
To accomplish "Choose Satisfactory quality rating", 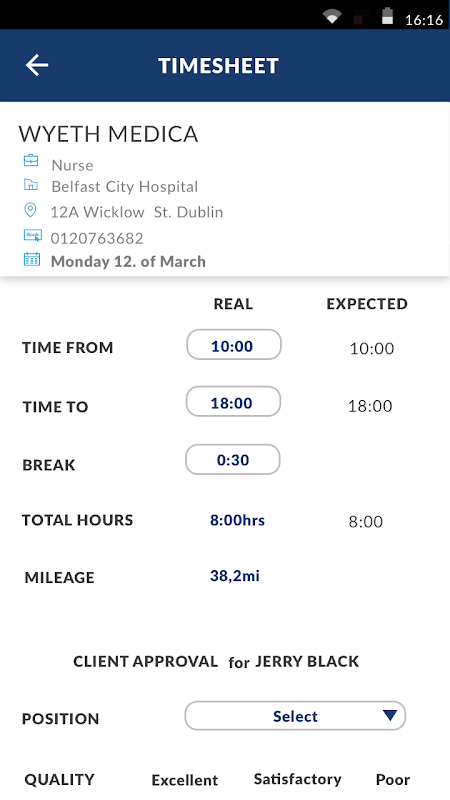I will tap(297, 779).
